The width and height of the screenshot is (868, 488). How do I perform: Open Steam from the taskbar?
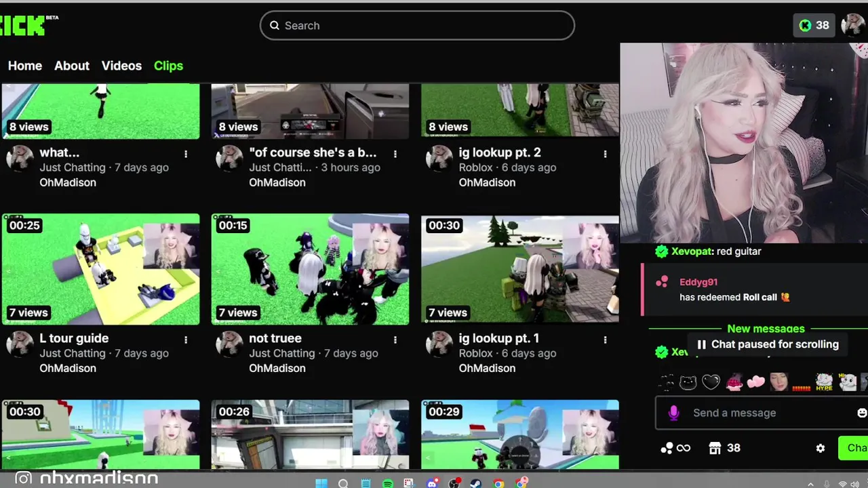(477, 483)
